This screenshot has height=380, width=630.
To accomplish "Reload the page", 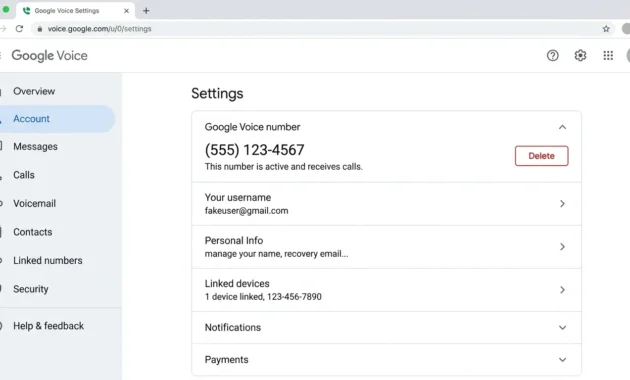I will pos(19,29).
